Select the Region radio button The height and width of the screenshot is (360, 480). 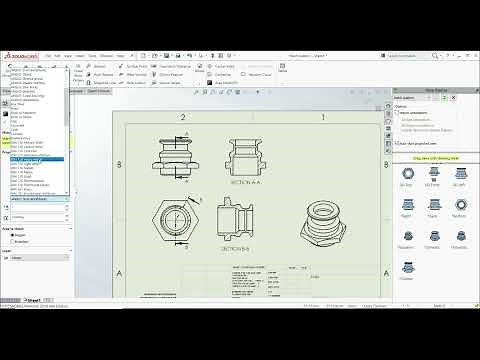[13, 235]
